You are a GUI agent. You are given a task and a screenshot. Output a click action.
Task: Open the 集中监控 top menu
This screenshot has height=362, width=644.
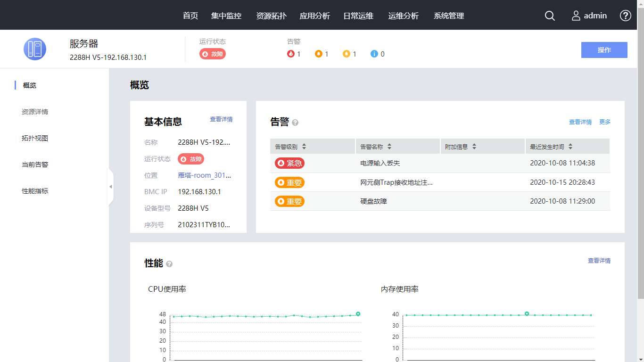click(226, 16)
